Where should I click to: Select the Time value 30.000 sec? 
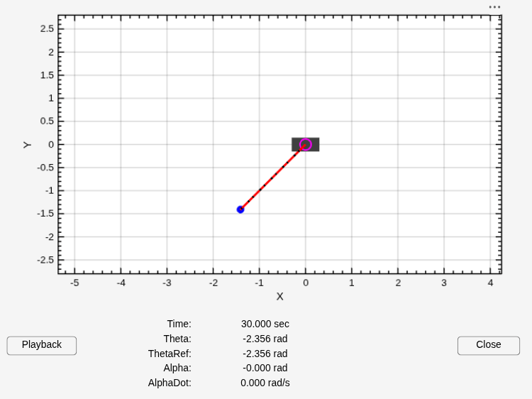tap(265, 324)
